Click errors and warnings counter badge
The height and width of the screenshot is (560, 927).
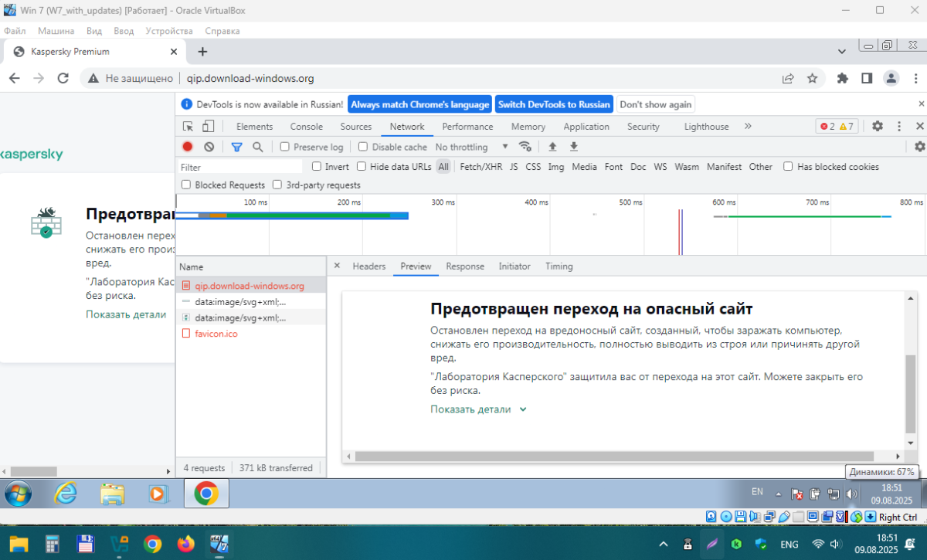(837, 126)
